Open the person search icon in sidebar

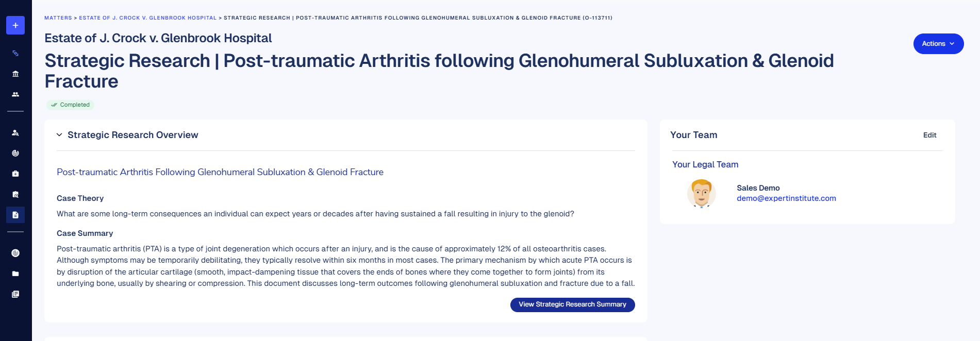click(15, 132)
